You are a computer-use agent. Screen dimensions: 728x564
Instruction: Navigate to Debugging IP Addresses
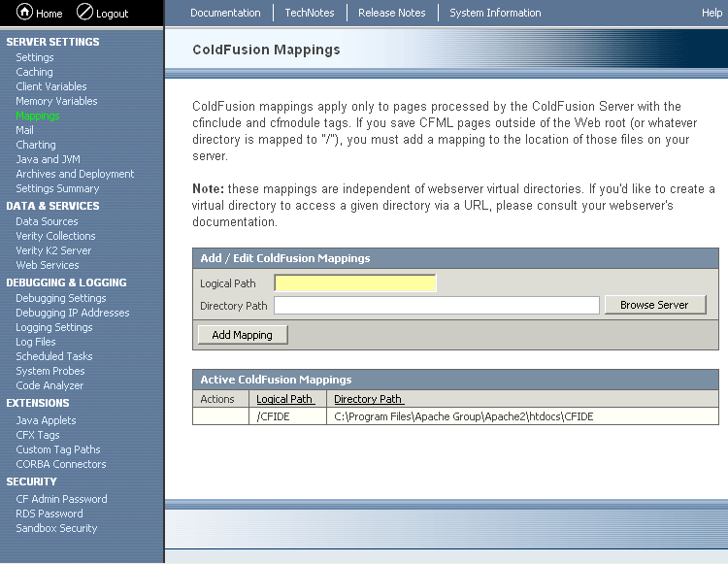[72, 313]
